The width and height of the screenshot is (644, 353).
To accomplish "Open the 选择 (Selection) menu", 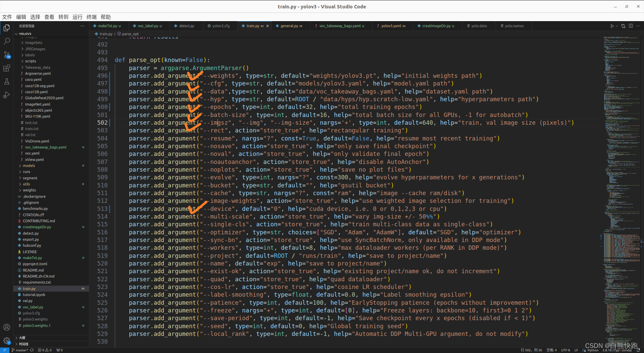I will tap(35, 17).
